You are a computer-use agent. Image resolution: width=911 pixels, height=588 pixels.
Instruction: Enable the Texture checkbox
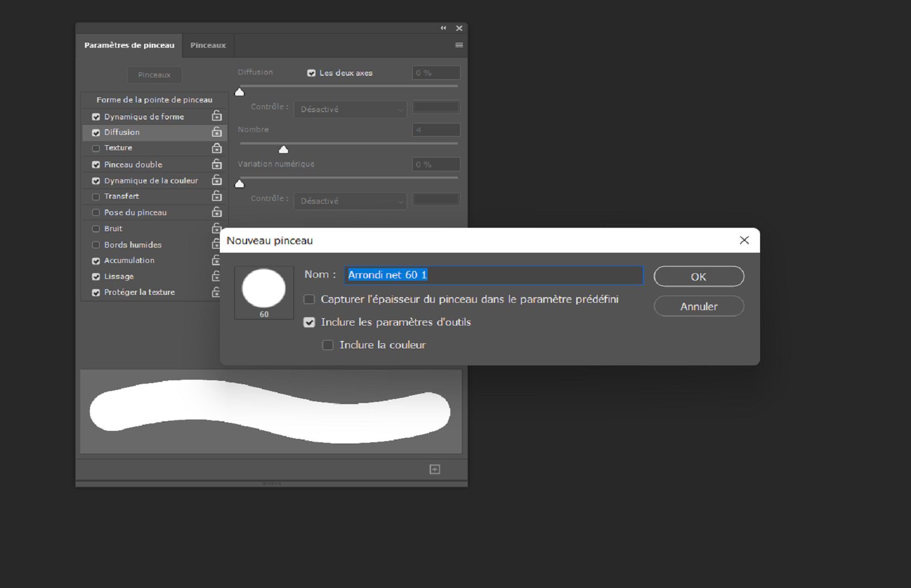(96, 148)
